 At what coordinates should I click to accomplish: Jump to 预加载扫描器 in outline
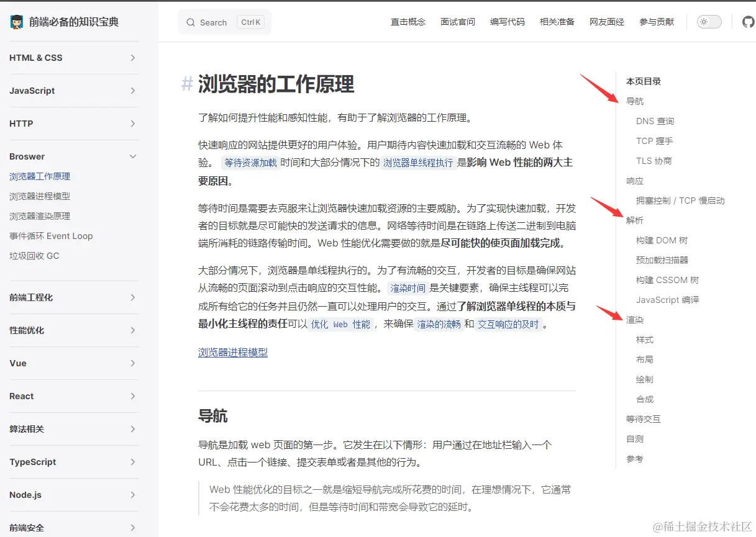click(662, 260)
